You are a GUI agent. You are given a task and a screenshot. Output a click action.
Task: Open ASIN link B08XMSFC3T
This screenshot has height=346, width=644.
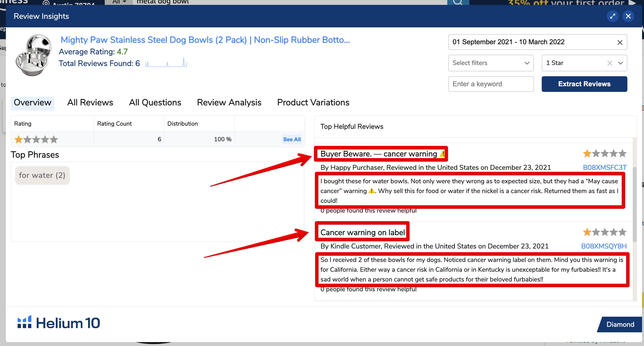tap(605, 168)
